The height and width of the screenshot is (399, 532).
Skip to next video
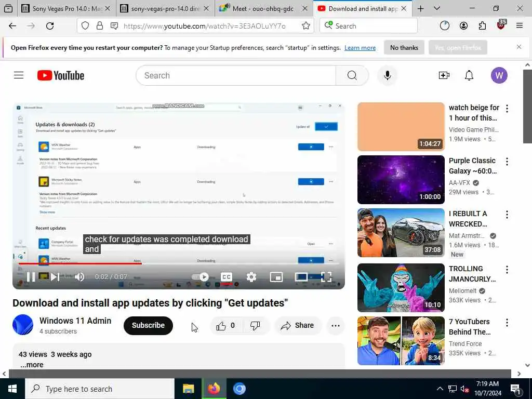pos(55,277)
